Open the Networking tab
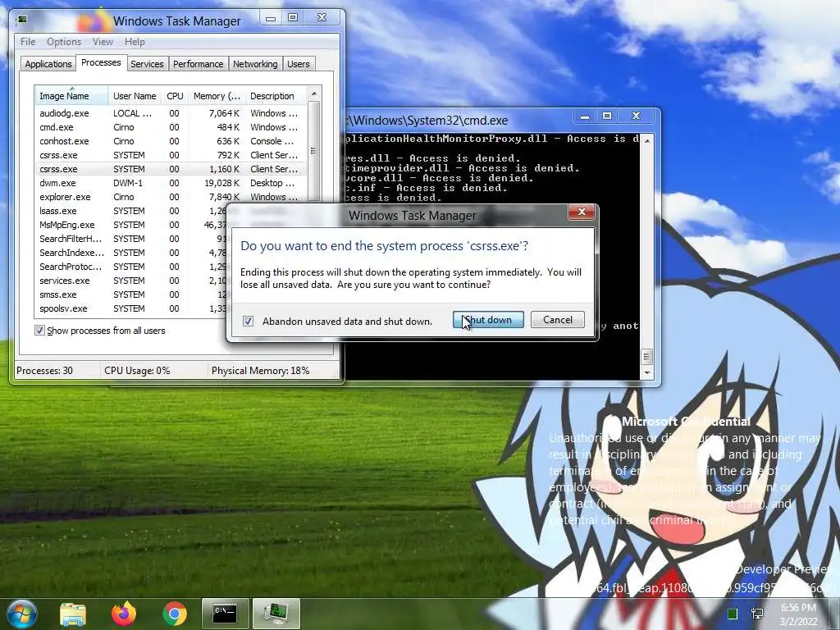This screenshot has height=630, width=840. point(255,64)
